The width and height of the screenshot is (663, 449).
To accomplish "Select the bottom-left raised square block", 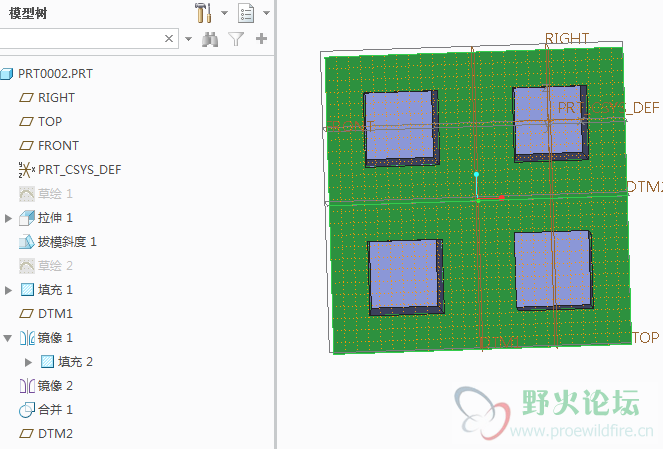I will click(406, 277).
